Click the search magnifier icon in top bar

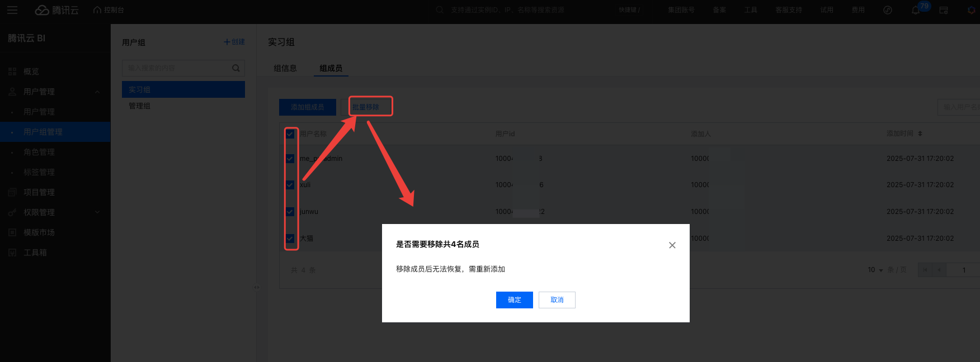(440, 10)
